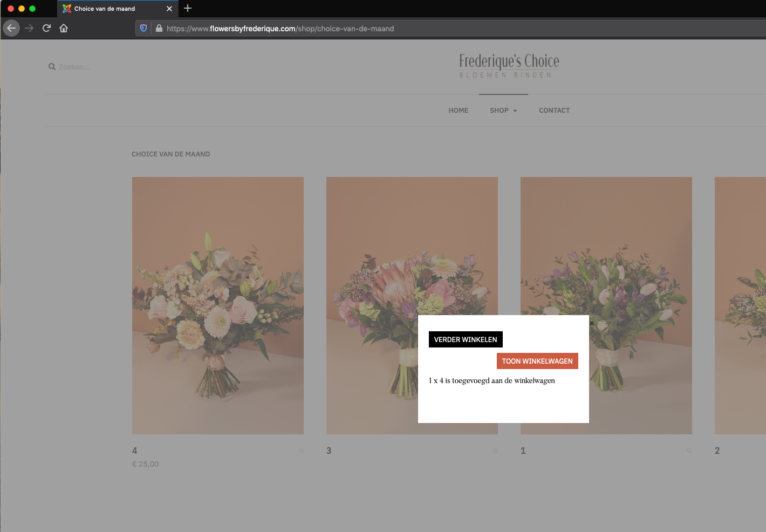The width and height of the screenshot is (766, 532).
Task: Click the browser back arrow button
Action: tap(11, 28)
